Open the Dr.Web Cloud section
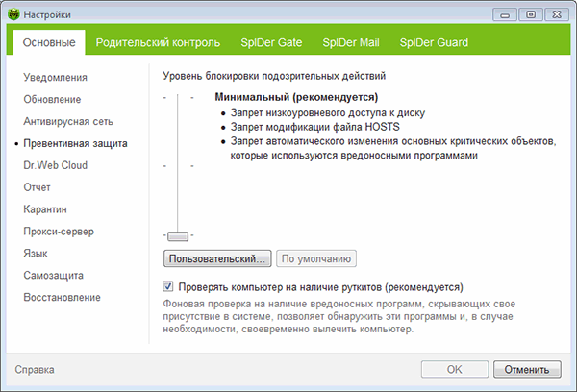 55,165
